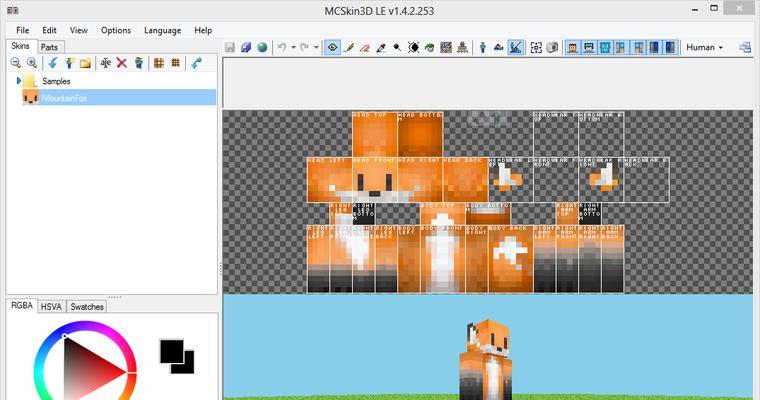Switch to the Parts tab
Screen dimensions: 760x400
tap(49, 47)
